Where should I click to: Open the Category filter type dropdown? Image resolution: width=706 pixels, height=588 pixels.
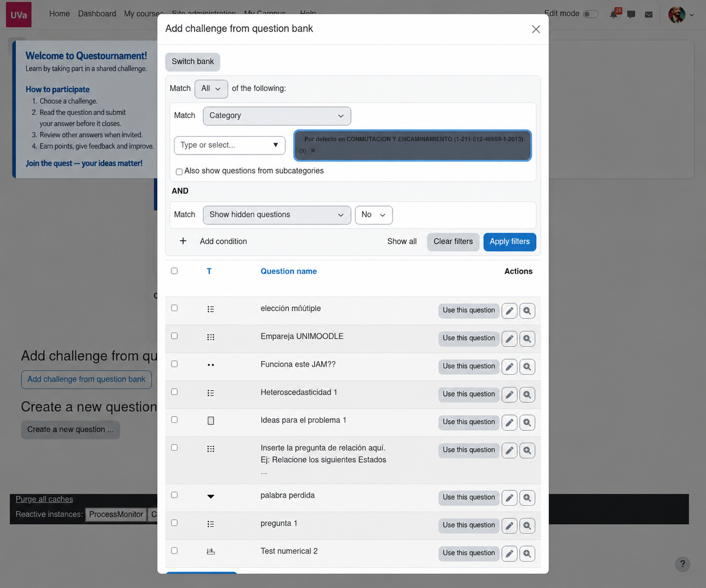[x=277, y=116]
